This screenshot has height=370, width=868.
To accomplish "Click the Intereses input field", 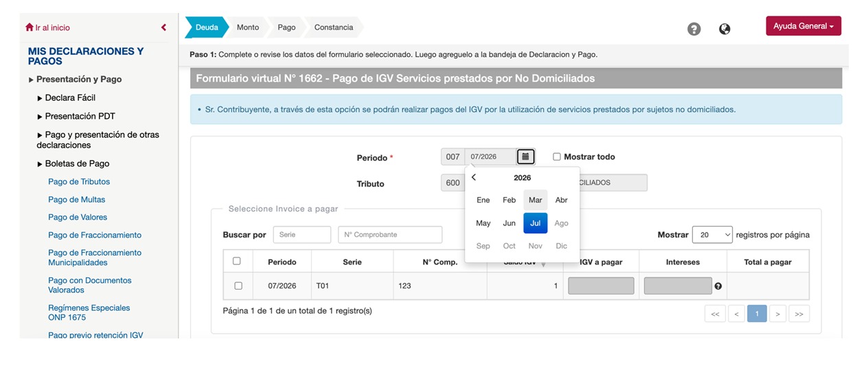I will click(x=678, y=286).
